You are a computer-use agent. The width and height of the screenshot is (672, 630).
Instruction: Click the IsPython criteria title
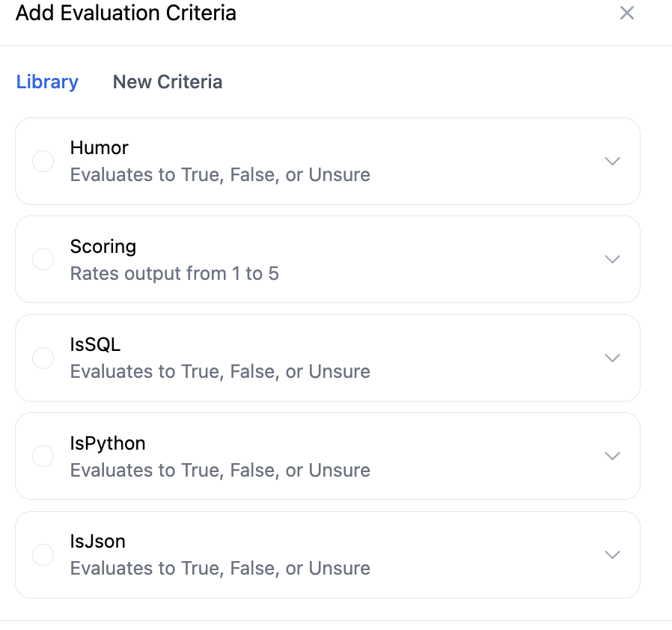pyautogui.click(x=108, y=443)
